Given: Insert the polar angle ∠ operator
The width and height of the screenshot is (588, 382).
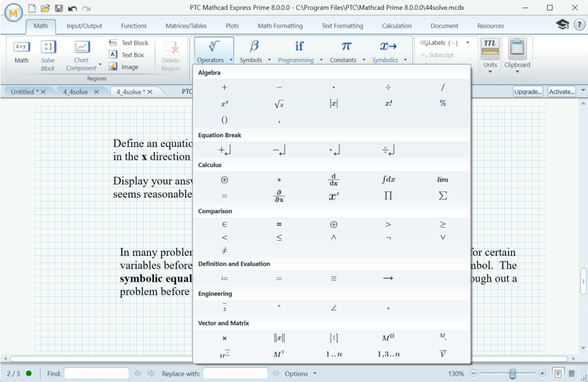Looking at the screenshot, I should click(x=334, y=308).
